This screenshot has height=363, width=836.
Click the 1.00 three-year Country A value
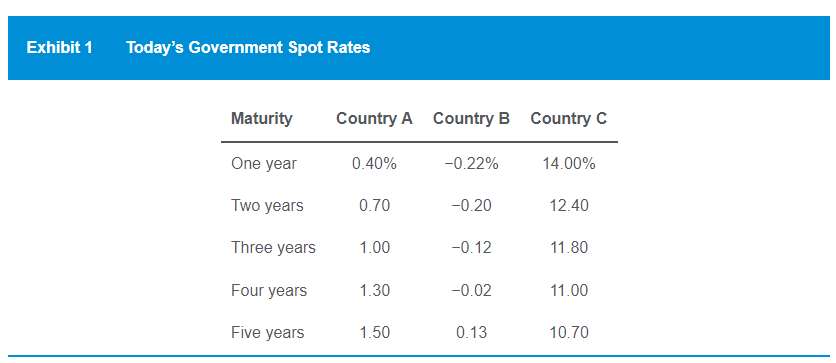click(374, 248)
